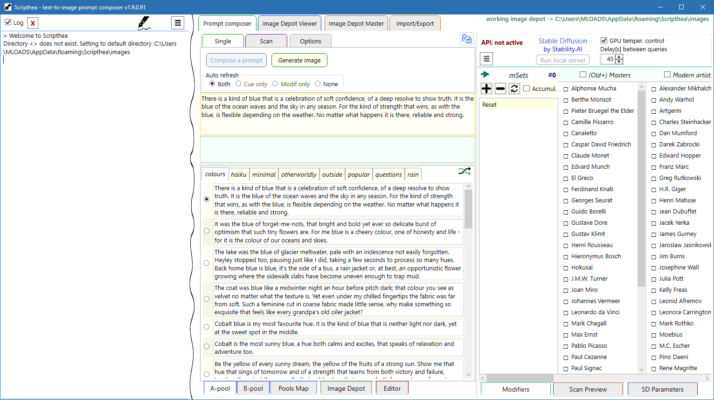The height and width of the screenshot is (400, 714).
Task: Select the otherworldly category tab
Action: (x=298, y=174)
